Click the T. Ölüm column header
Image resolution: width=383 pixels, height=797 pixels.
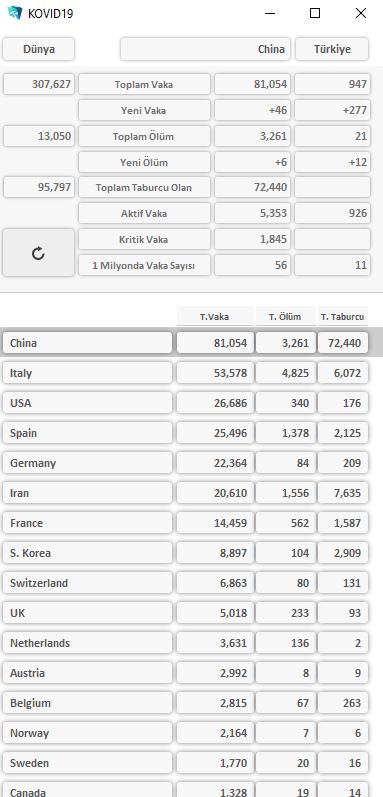(x=285, y=317)
